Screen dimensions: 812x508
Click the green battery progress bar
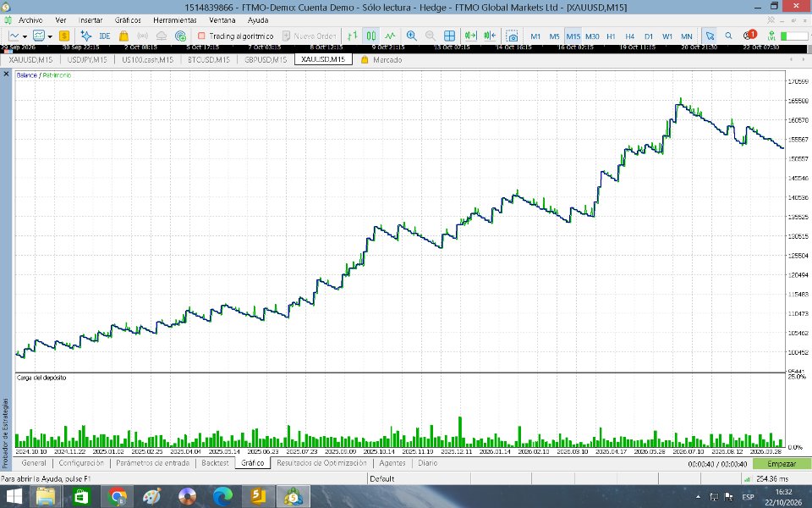794,36
